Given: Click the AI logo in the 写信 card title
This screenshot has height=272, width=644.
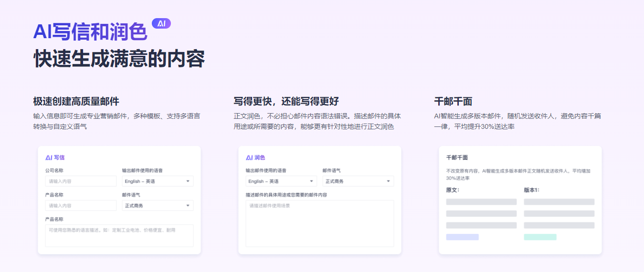Looking at the screenshot, I should coord(49,157).
